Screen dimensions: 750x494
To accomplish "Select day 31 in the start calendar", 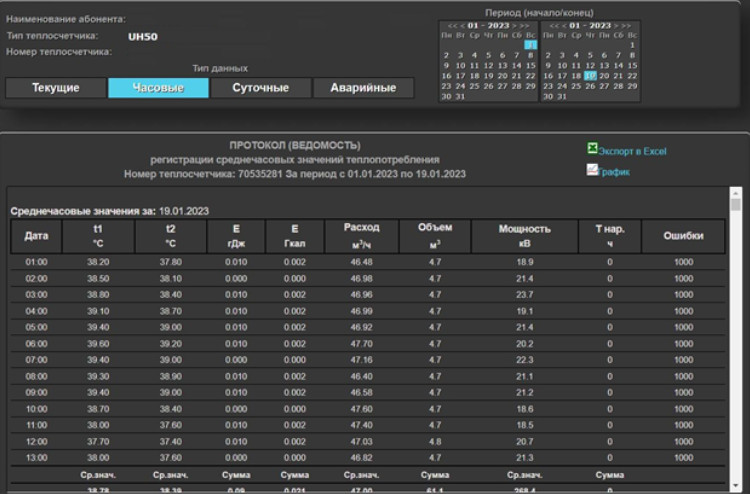I will point(460,97).
